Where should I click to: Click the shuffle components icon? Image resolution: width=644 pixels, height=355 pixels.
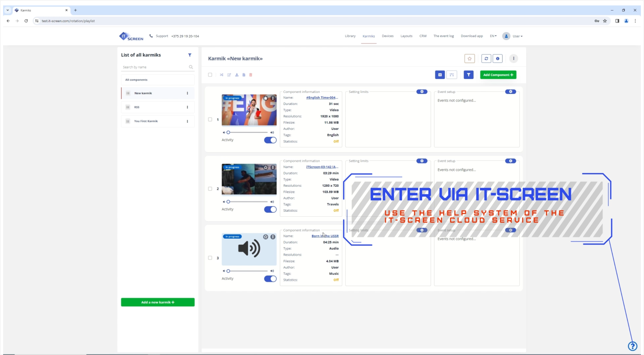(222, 75)
